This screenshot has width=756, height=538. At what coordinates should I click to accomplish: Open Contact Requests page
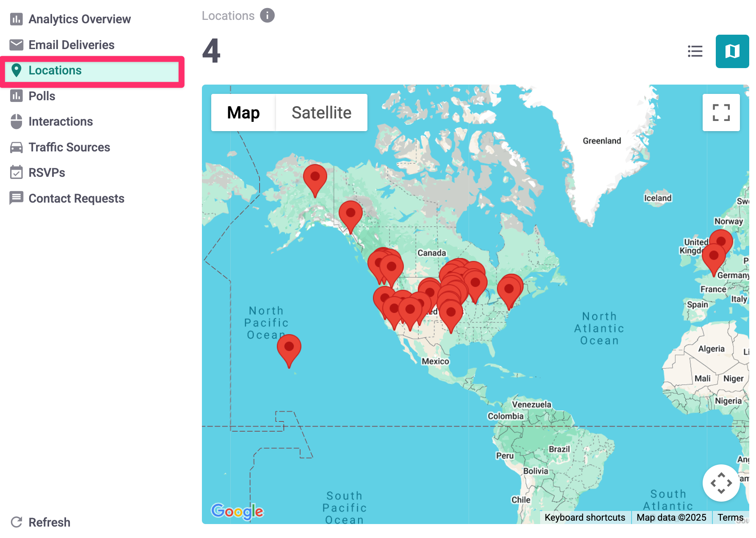coord(76,198)
